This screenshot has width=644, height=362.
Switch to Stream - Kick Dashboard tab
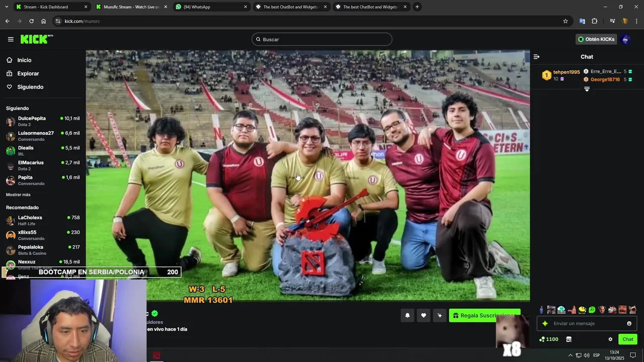[50, 7]
